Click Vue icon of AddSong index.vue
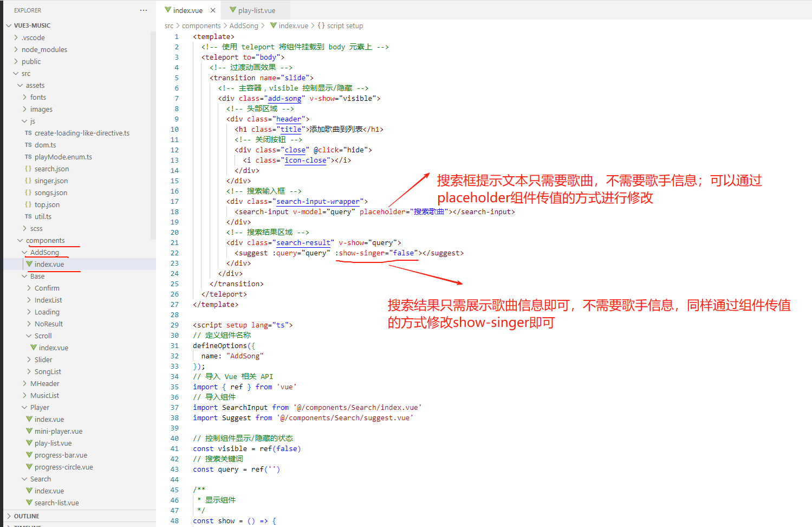The height and width of the screenshot is (527, 812). (29, 264)
